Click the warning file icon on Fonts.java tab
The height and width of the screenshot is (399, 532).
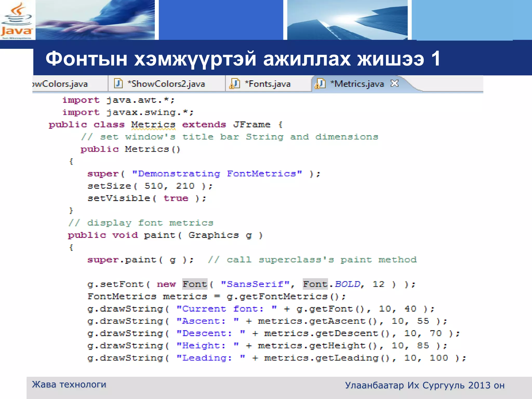(234, 84)
